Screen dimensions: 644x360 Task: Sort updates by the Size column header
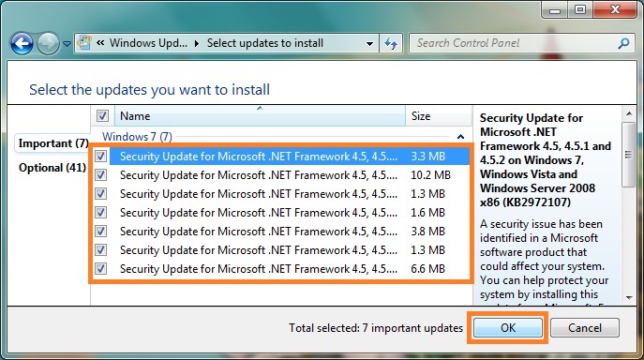coord(438,116)
